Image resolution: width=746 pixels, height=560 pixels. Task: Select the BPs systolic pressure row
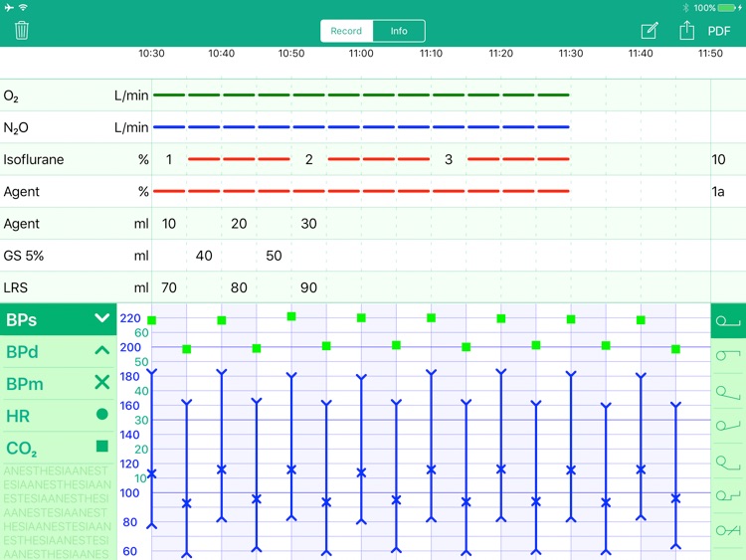pos(58,319)
